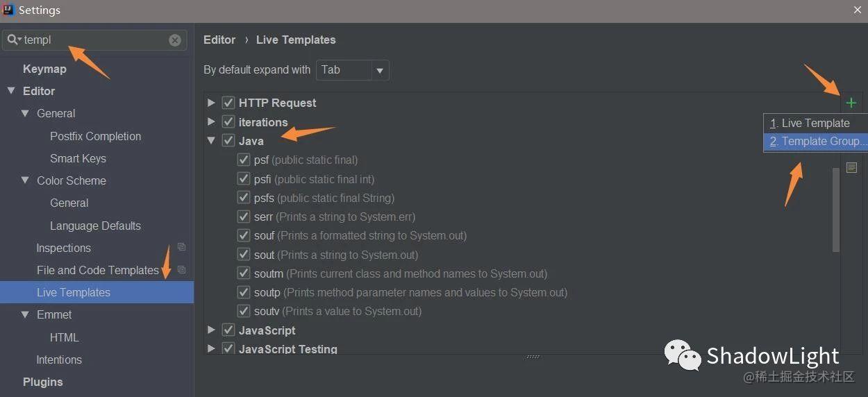Open Postfix Completion settings page
Image resolution: width=868 pixels, height=397 pixels.
coord(95,136)
